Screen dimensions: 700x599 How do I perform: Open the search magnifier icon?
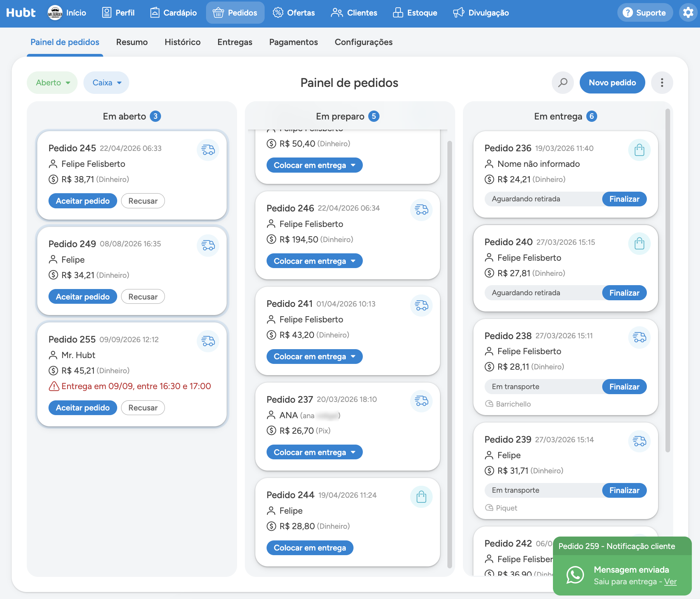[563, 83]
